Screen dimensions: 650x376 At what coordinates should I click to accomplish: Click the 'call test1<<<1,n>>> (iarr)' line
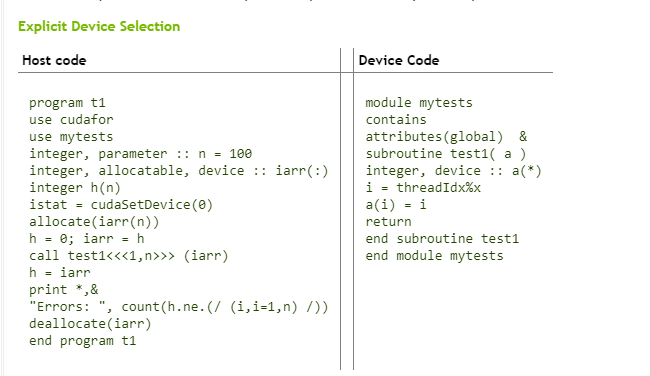129,256
